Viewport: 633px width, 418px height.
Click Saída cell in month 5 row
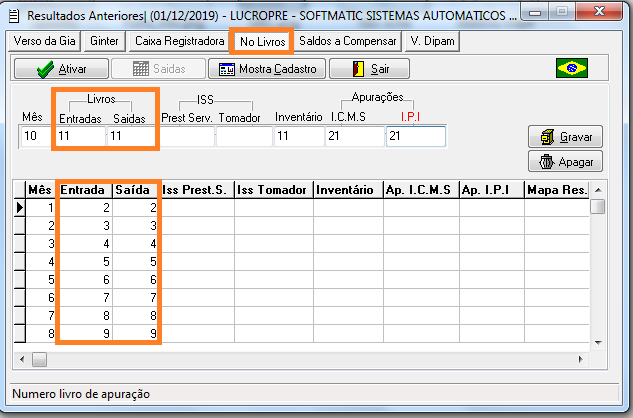(x=134, y=279)
